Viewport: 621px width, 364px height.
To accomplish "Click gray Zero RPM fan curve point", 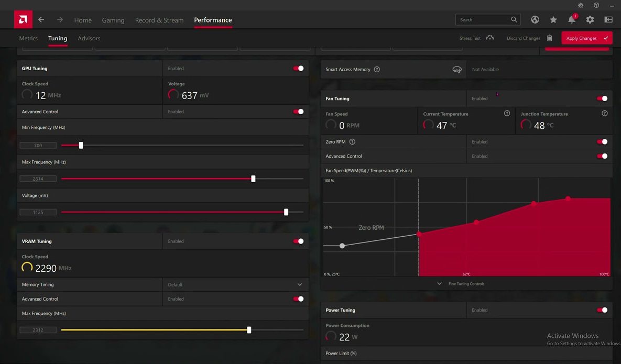I will (342, 246).
